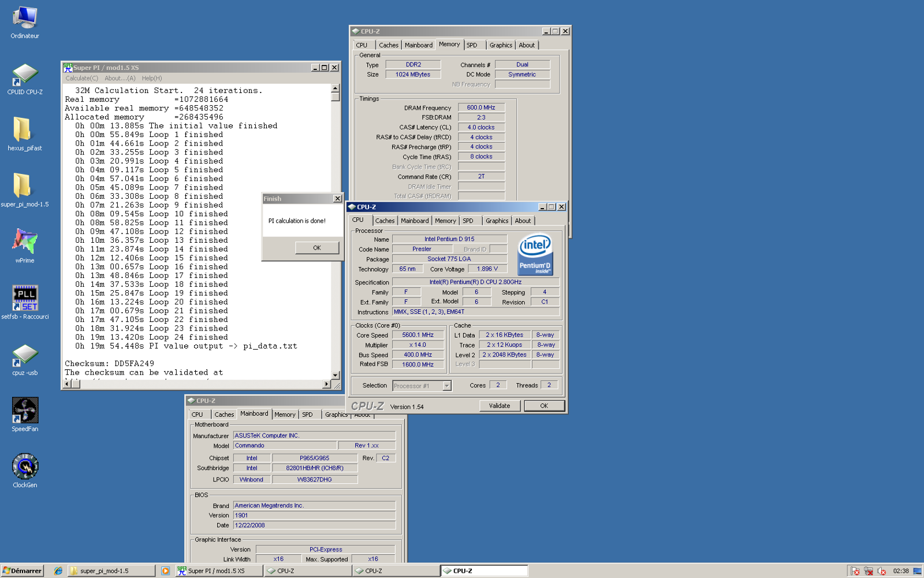Open the Démarrer start button
The image size is (924, 578).
[23, 570]
